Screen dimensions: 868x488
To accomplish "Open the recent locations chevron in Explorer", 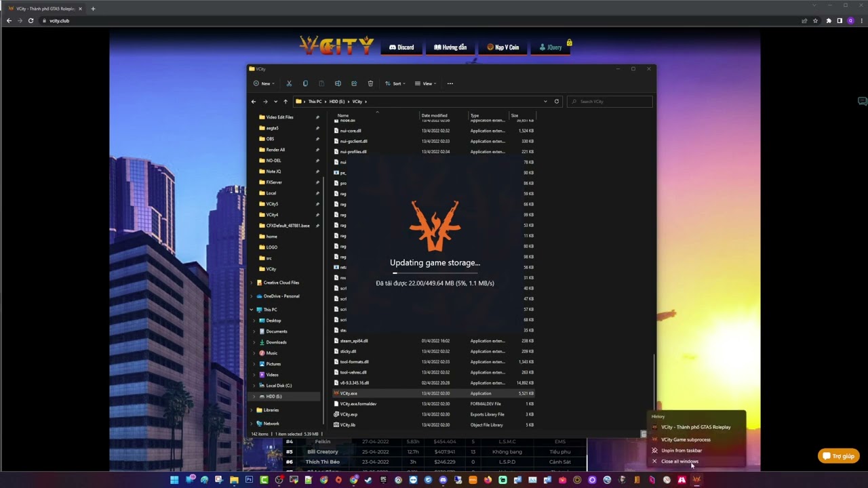I will (275, 102).
